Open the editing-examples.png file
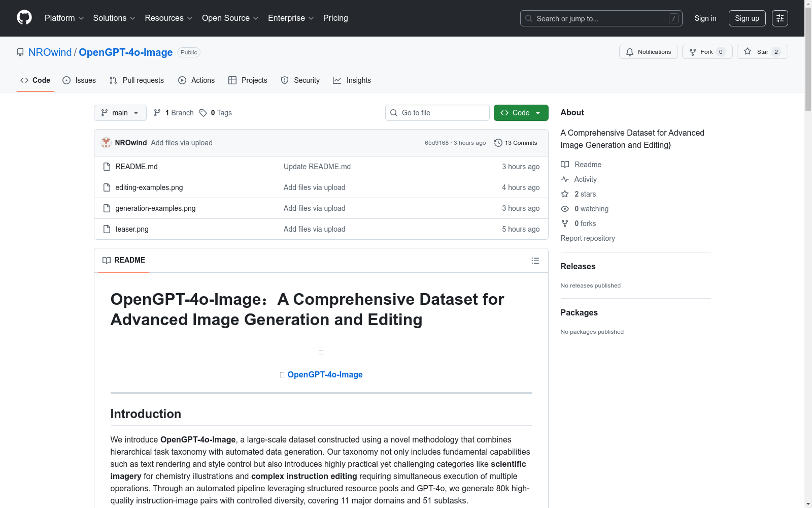 (149, 187)
